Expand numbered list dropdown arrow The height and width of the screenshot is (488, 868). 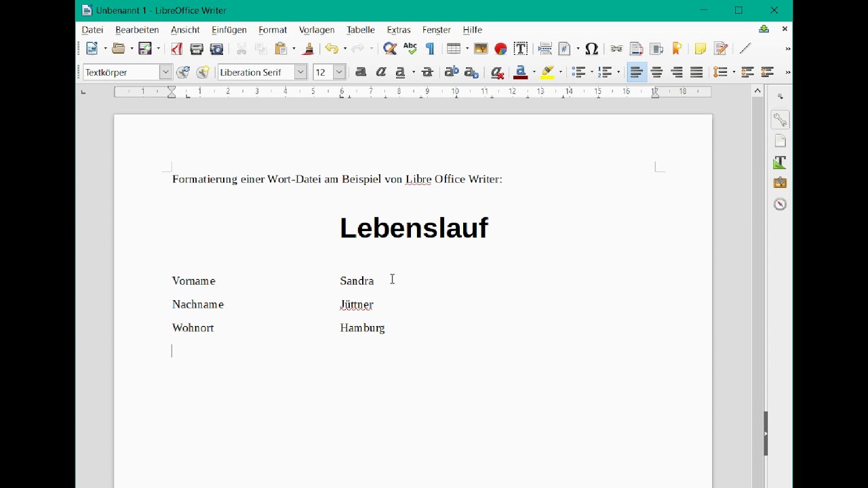(x=618, y=72)
